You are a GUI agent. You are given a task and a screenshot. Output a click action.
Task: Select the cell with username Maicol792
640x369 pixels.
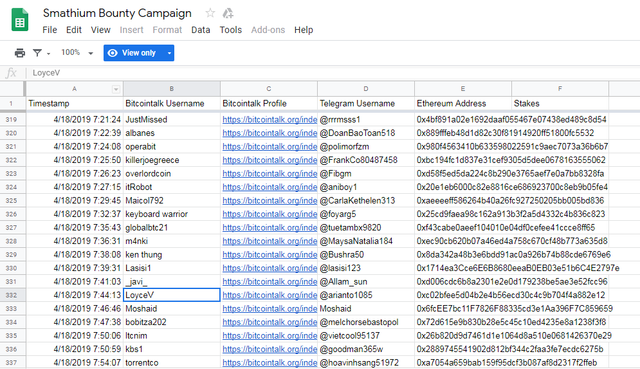pos(171,200)
